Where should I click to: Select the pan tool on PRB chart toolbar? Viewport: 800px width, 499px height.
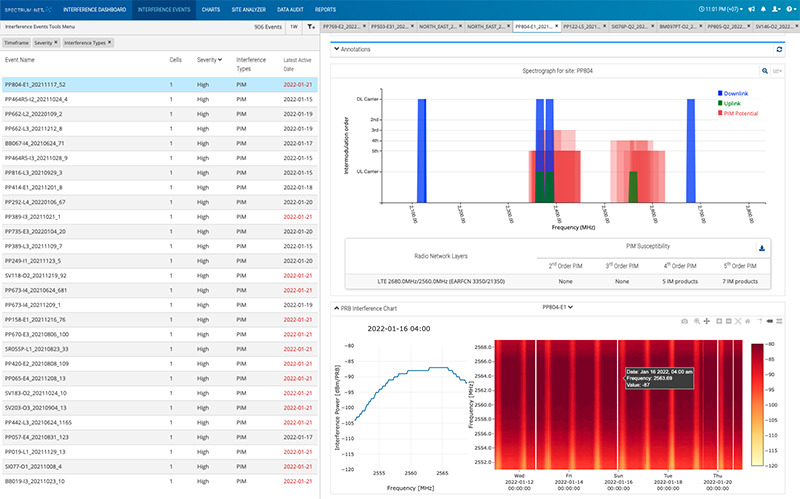pos(707,321)
